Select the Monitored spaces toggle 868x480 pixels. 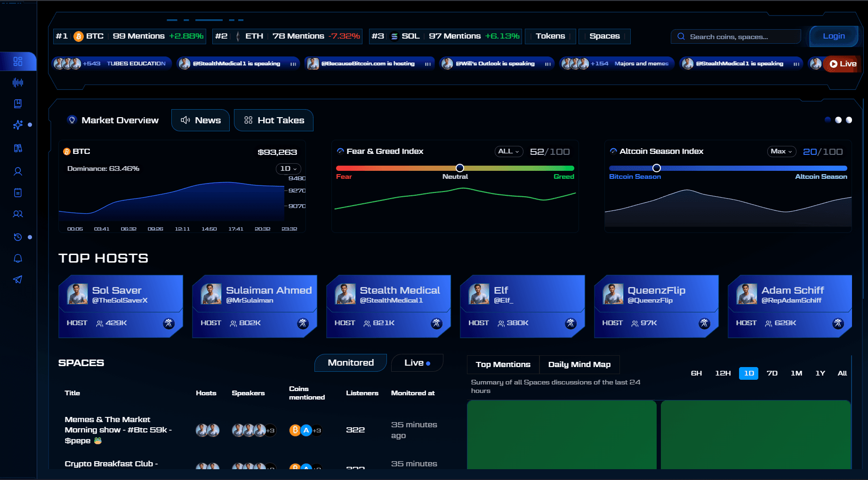click(351, 363)
